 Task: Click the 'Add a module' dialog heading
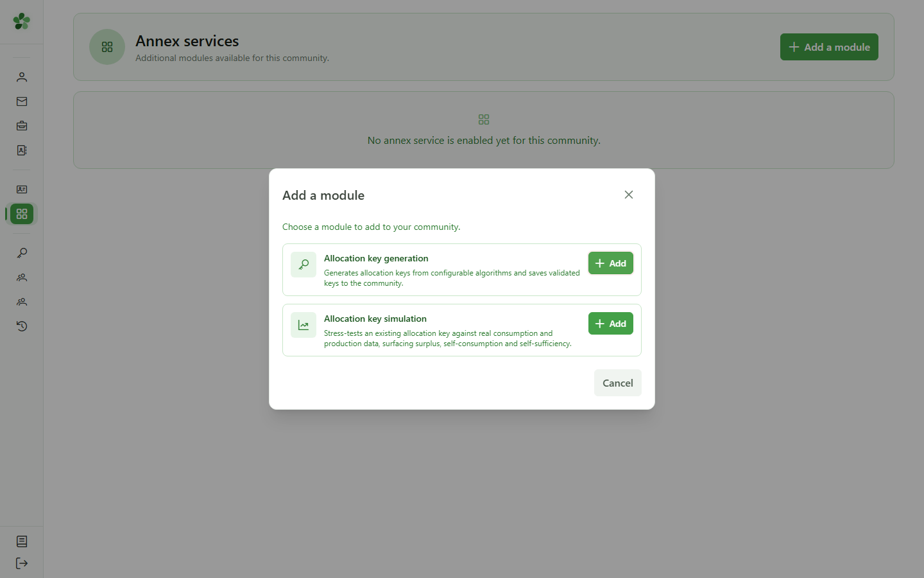coord(323,195)
